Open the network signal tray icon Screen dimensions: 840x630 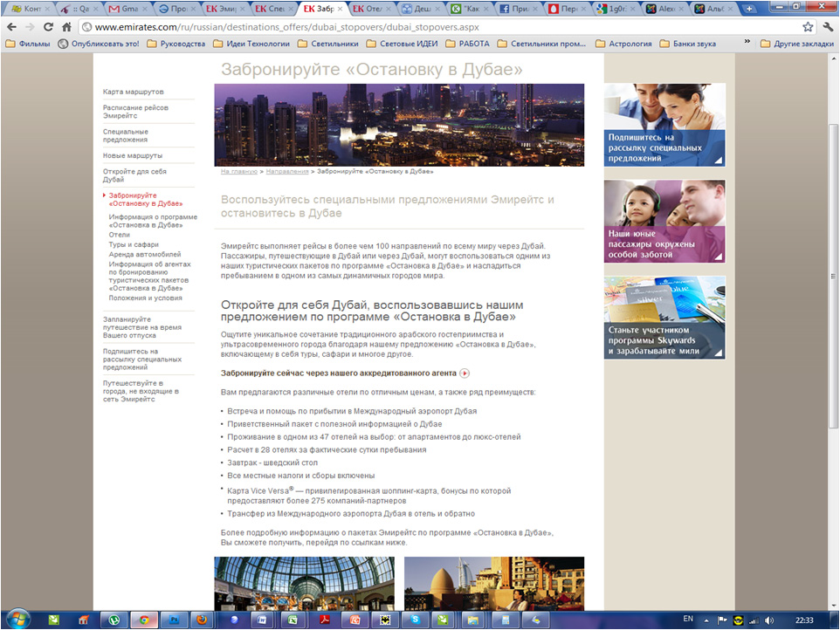(754, 620)
